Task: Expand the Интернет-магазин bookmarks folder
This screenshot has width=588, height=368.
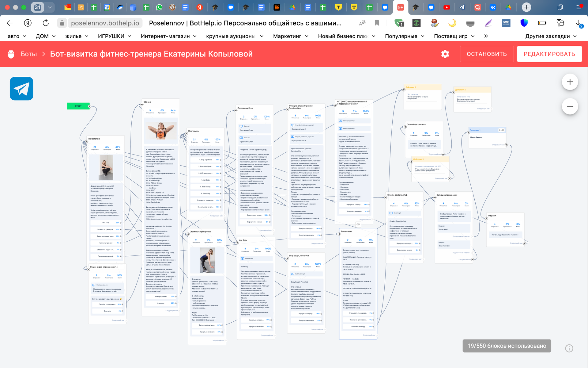Action: [169, 36]
